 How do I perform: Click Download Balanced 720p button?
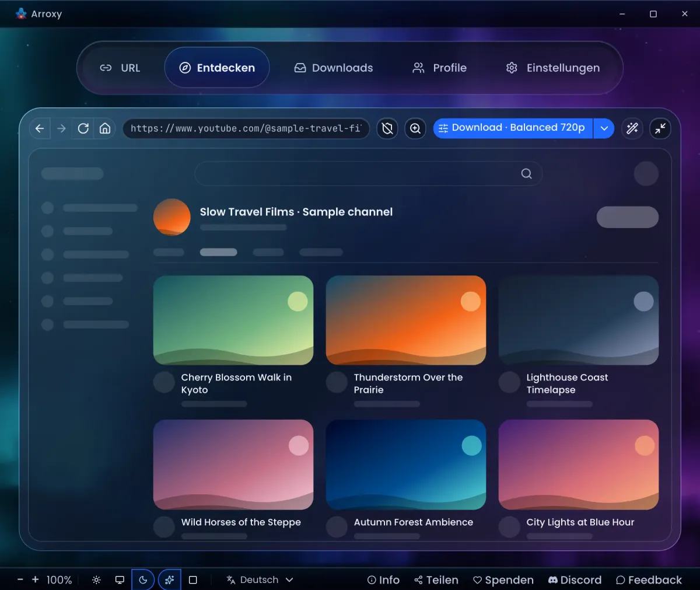coord(513,128)
